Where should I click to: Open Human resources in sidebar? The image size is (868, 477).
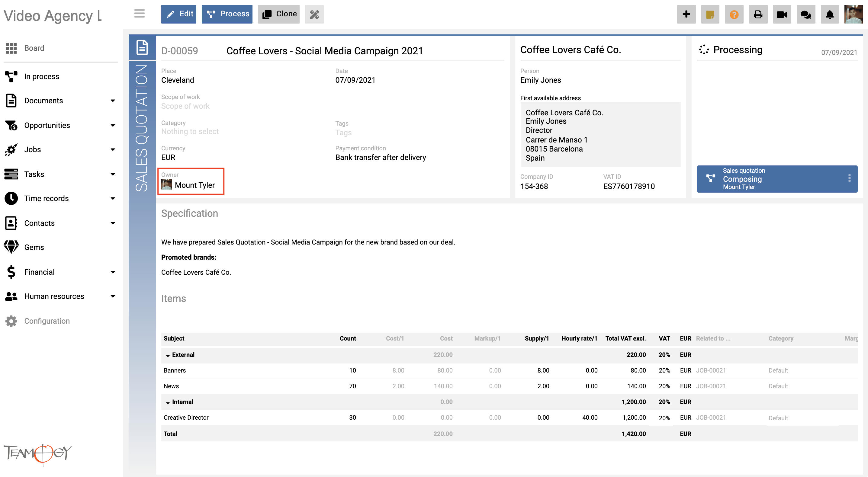pyautogui.click(x=54, y=296)
